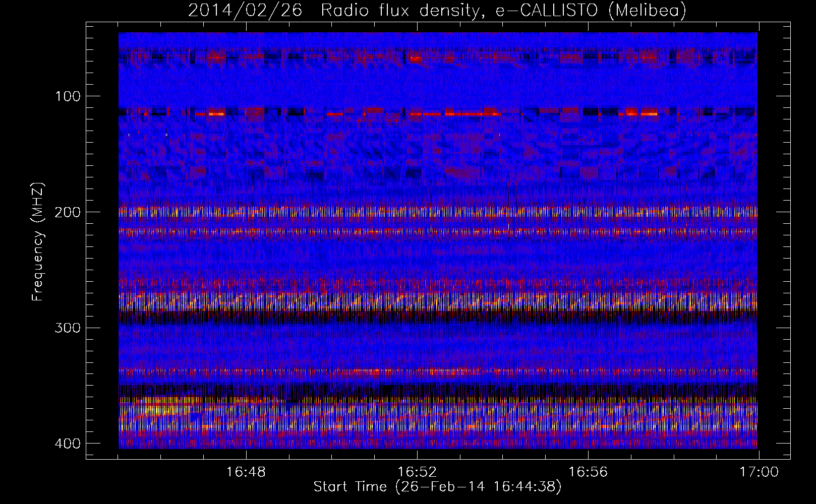Click the 300 frequency tick label

click(67, 328)
